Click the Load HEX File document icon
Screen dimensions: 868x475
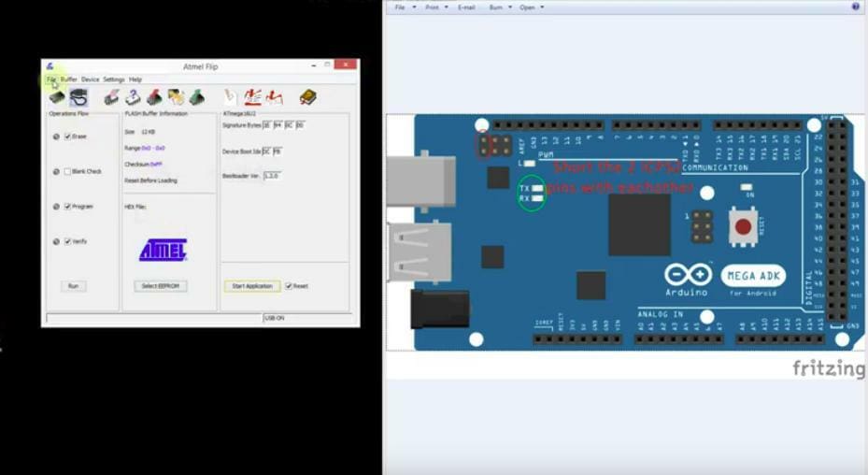pos(230,97)
